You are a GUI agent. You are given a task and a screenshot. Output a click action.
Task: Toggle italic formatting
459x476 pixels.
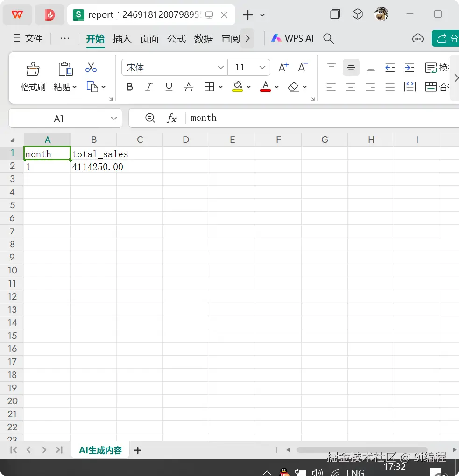click(149, 87)
